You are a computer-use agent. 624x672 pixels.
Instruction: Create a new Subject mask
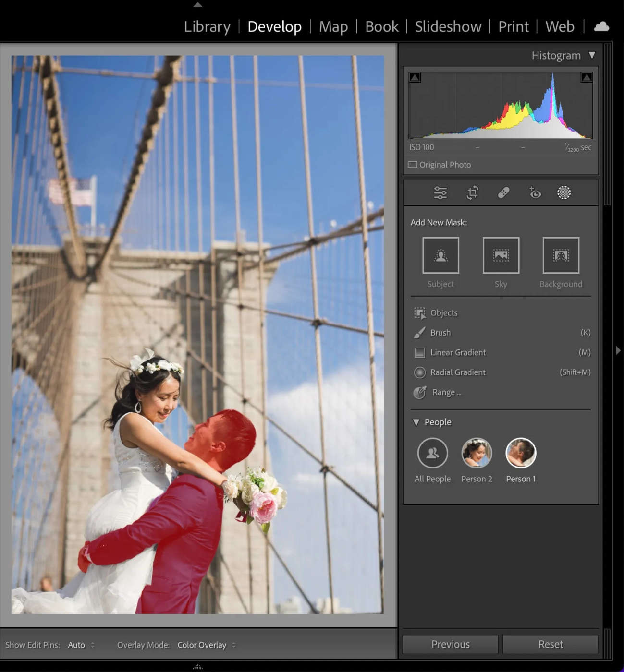[440, 255]
